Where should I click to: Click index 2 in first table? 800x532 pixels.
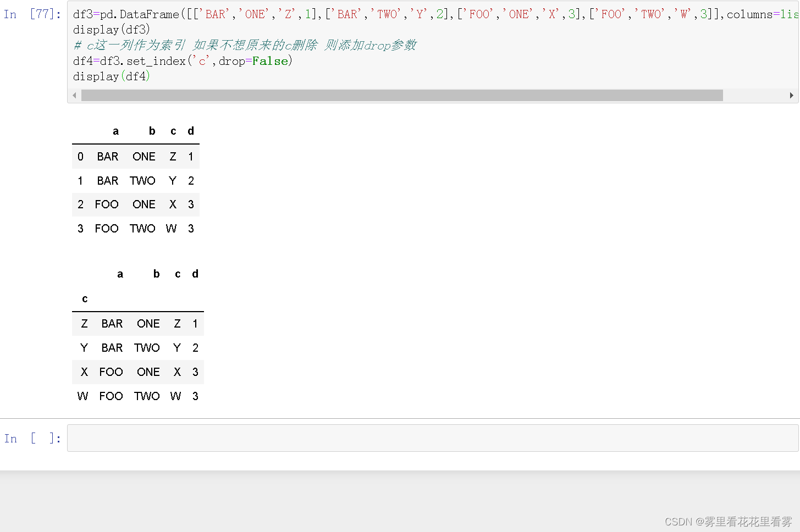(80, 204)
